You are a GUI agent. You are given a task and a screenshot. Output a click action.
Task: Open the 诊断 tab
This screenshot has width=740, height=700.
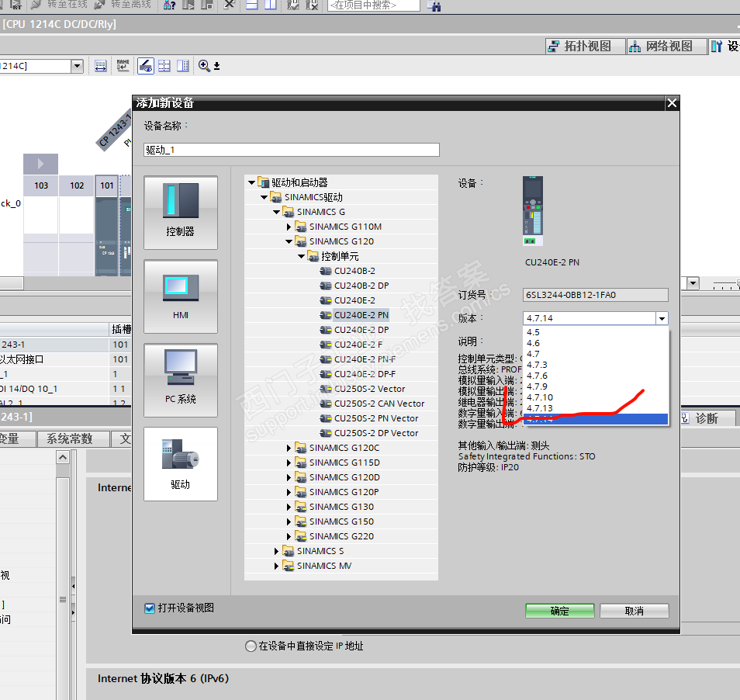(707, 418)
